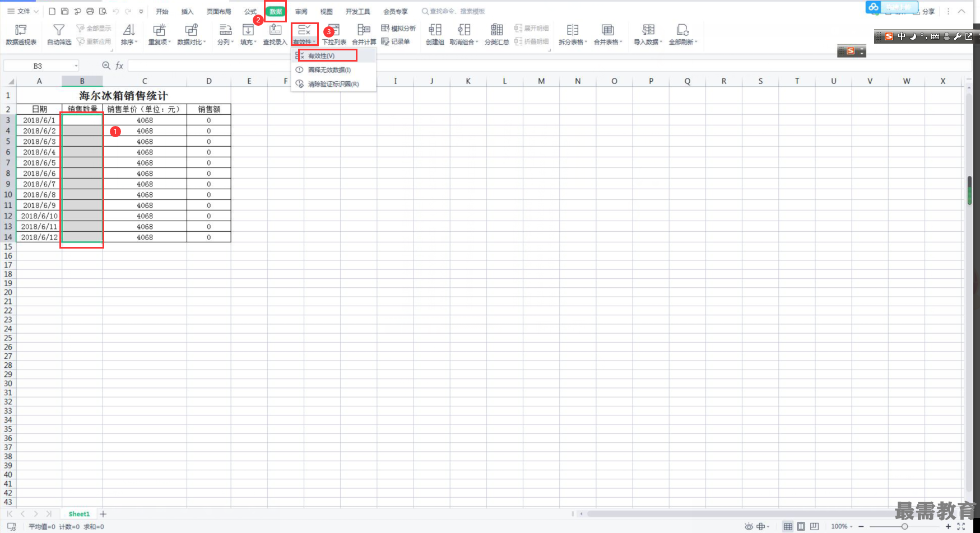The width and height of the screenshot is (980, 533).
Task: Open the 数据对比 data compare tool
Action: (191, 34)
